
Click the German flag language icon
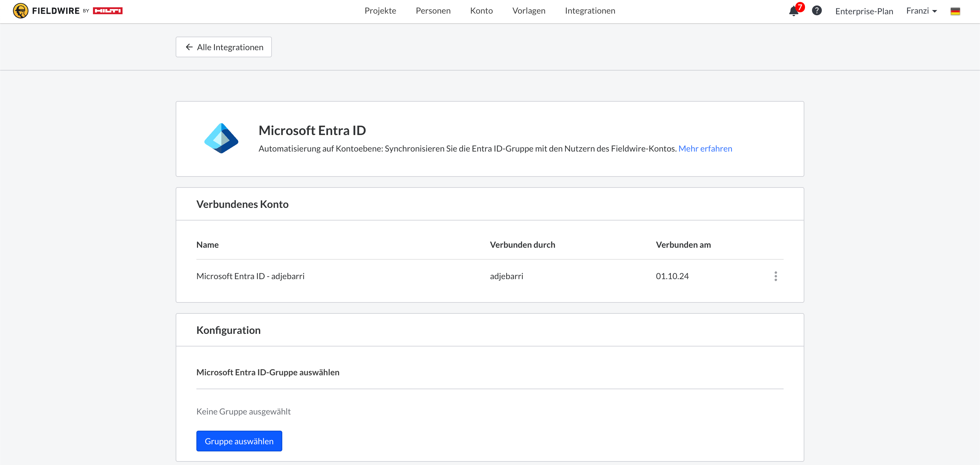955,11
